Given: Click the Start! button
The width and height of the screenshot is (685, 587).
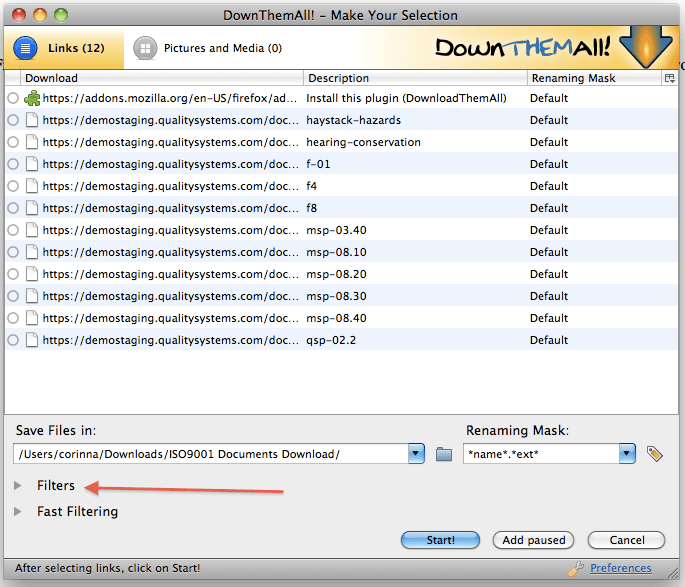Looking at the screenshot, I should point(440,540).
